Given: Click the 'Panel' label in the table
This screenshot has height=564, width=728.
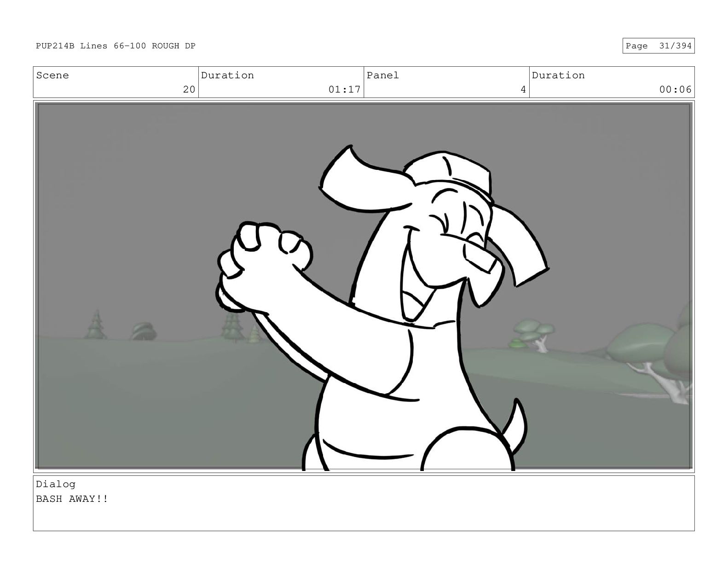Looking at the screenshot, I should pos(383,76).
